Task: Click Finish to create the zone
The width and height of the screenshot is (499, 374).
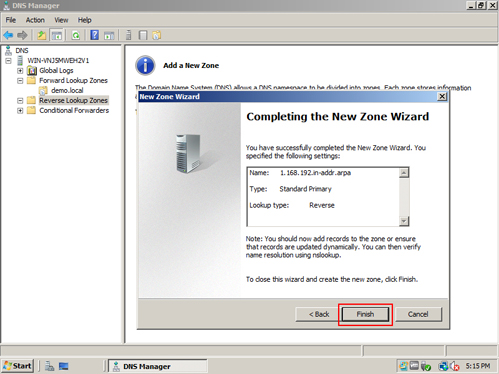Action: (365, 314)
